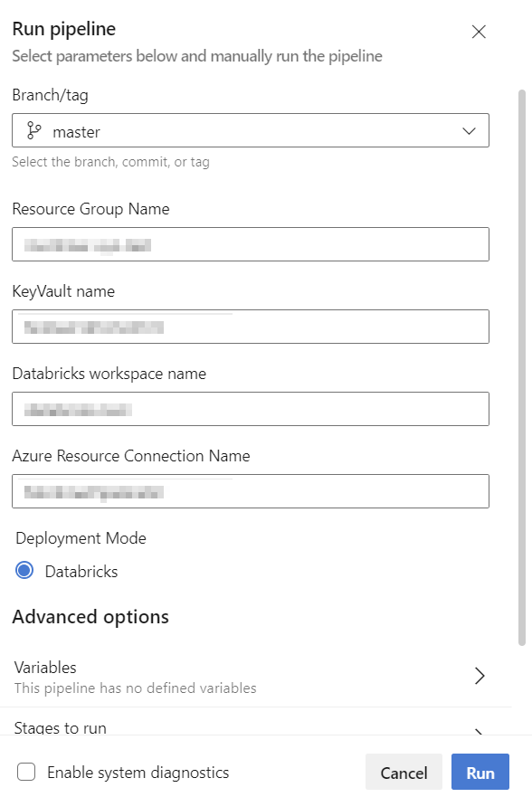
Task: Click the Variables description text
Action: pos(136,688)
